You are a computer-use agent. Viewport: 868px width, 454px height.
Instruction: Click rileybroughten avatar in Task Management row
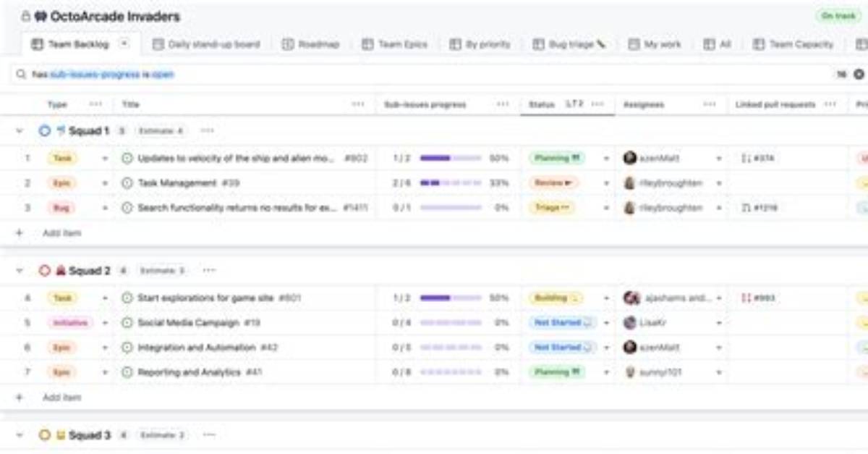point(630,183)
